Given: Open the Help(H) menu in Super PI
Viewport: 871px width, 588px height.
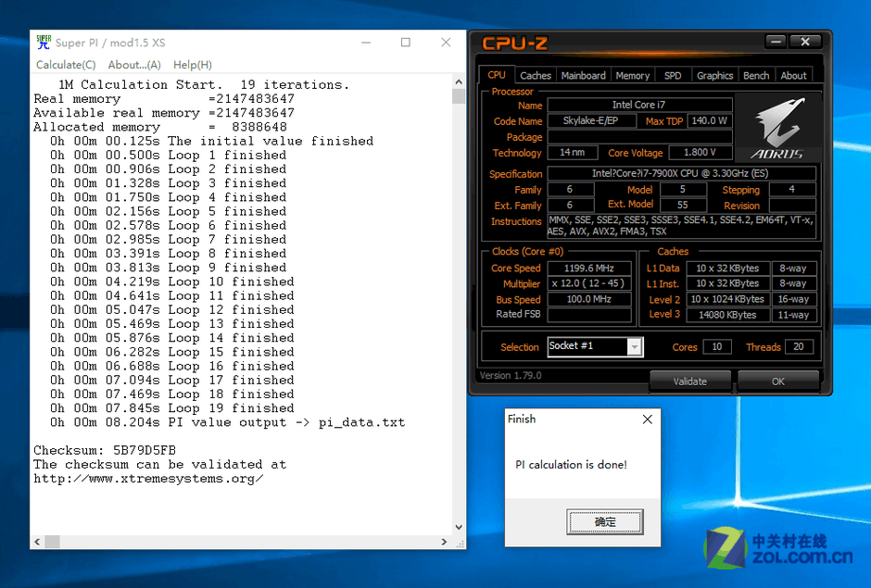Looking at the screenshot, I should tap(192, 65).
